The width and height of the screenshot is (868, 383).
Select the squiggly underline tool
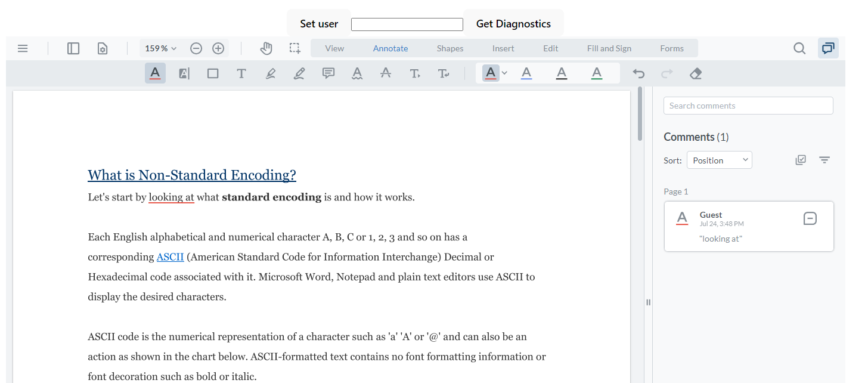[357, 73]
